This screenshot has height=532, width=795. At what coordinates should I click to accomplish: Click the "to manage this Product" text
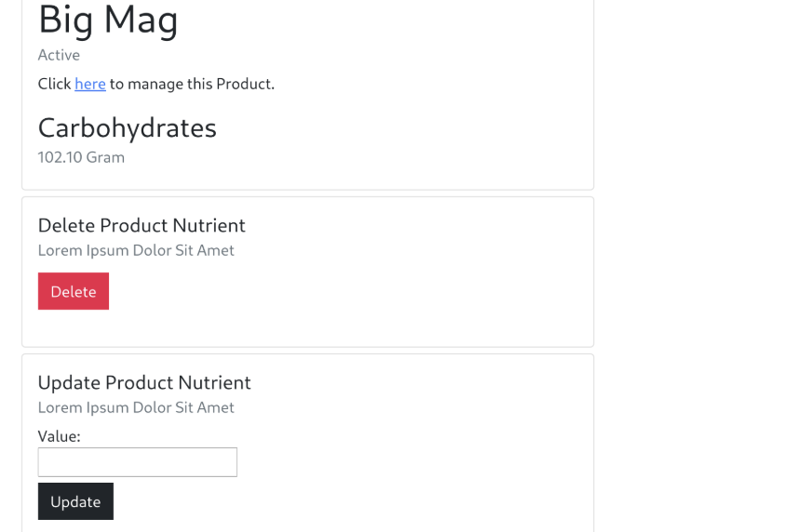(x=192, y=84)
